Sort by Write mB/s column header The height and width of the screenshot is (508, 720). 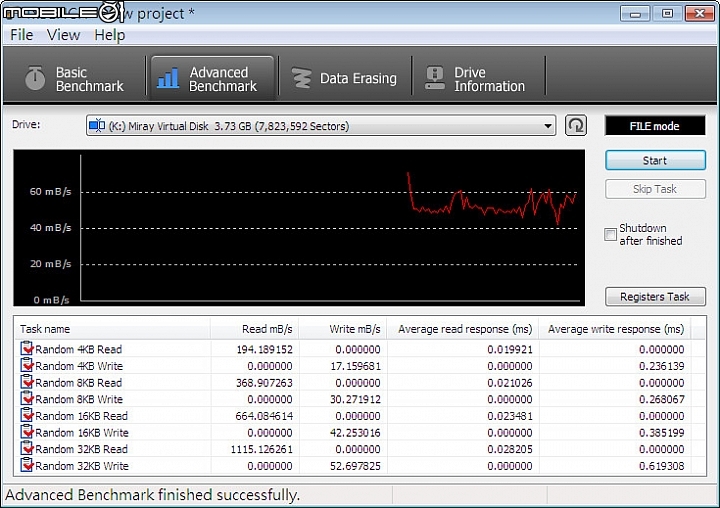(343, 329)
